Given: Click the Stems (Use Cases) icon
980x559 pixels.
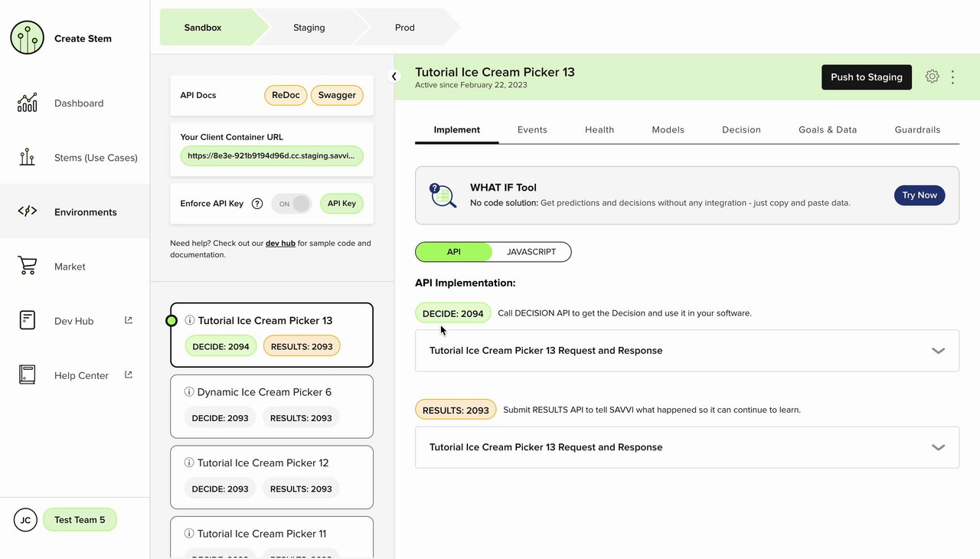Looking at the screenshot, I should [27, 158].
